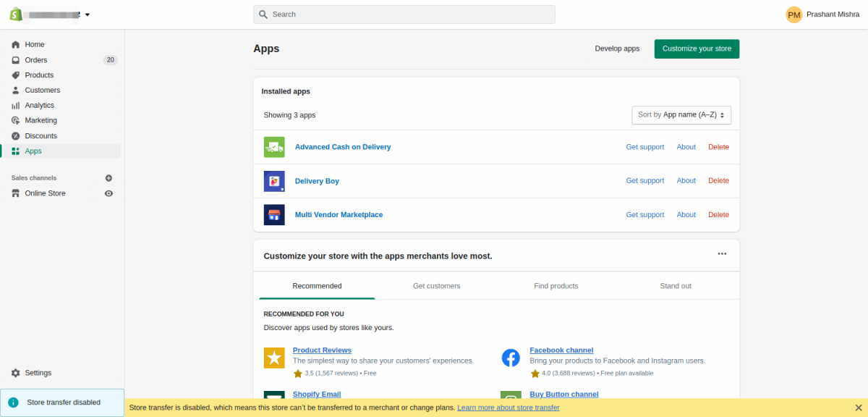
Task: Delete Delivery Boy app
Action: 718,181
